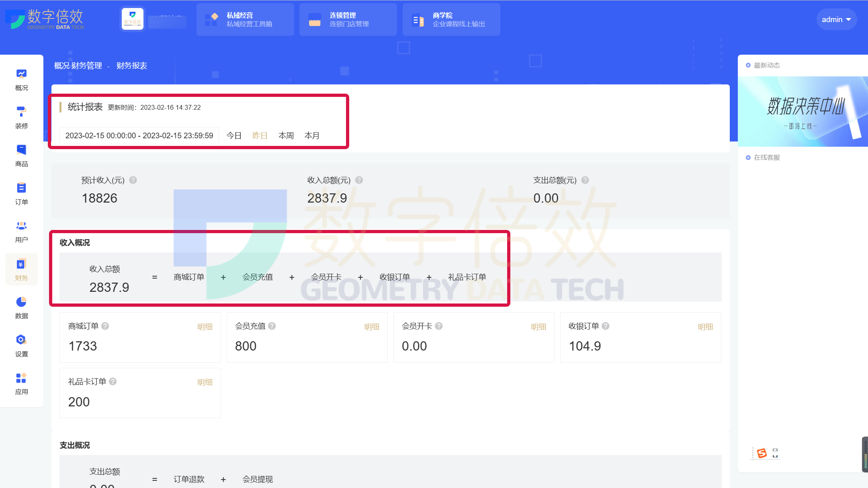Open 明细 for 礼品卡订单
868x488 pixels.
coord(205,382)
